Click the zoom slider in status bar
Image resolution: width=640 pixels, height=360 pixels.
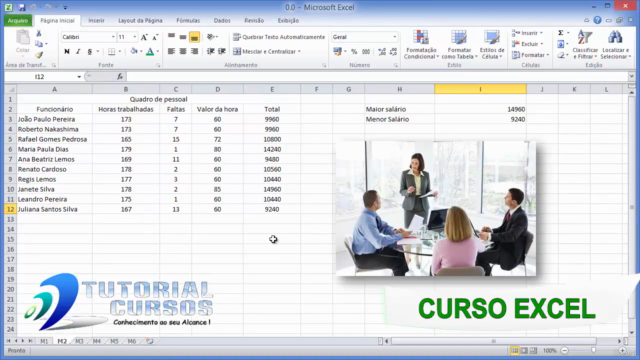pos(593,351)
